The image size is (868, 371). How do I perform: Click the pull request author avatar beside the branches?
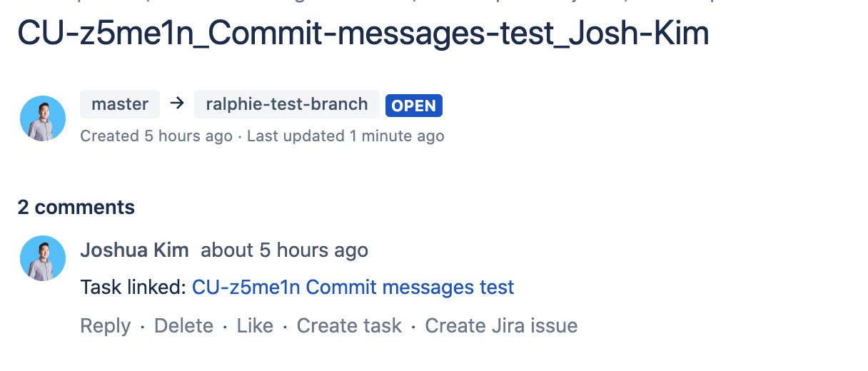(x=43, y=118)
